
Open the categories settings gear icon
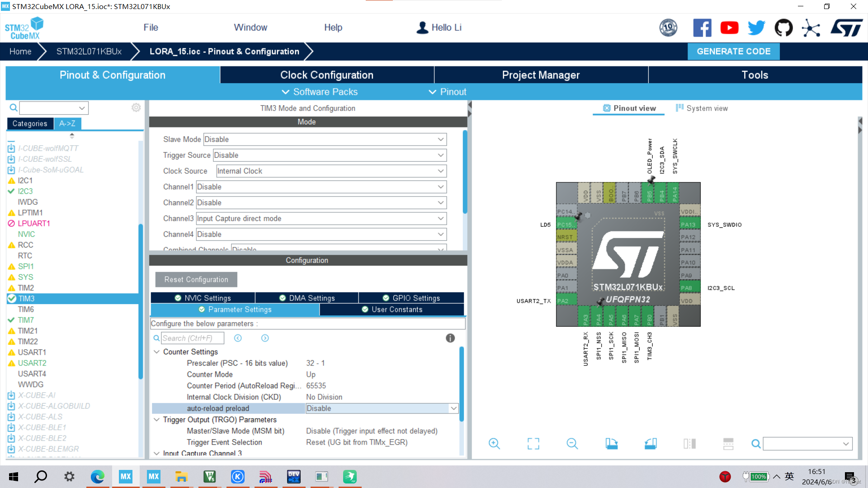pyautogui.click(x=136, y=108)
